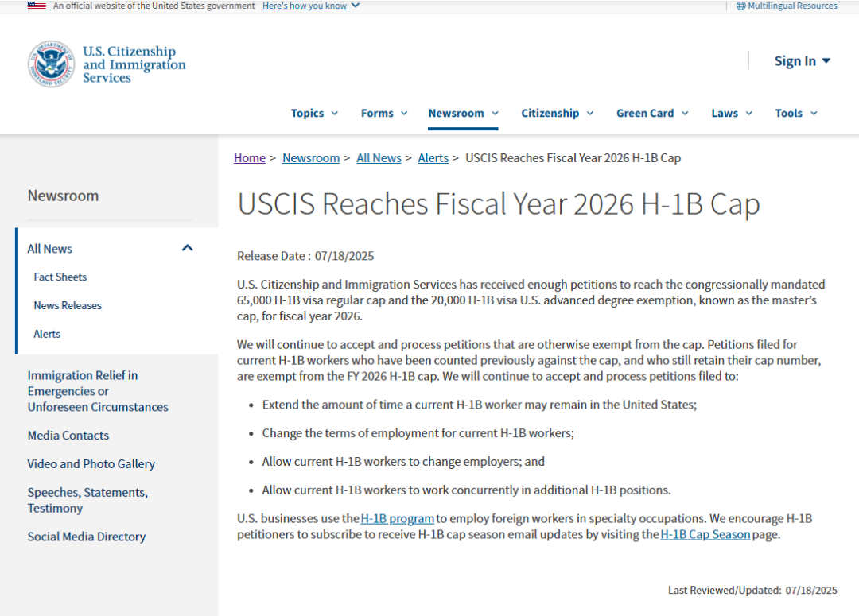Click An official website of the United States government text
Image resolution: width=859 pixels, height=616 pixels.
click(x=154, y=6)
